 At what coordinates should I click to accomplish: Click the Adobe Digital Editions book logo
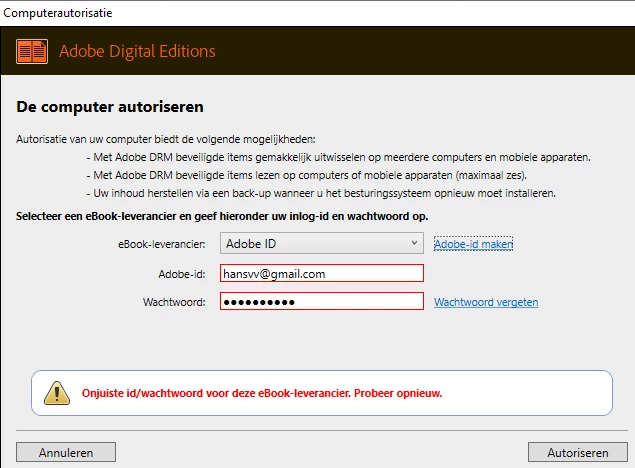[x=32, y=51]
